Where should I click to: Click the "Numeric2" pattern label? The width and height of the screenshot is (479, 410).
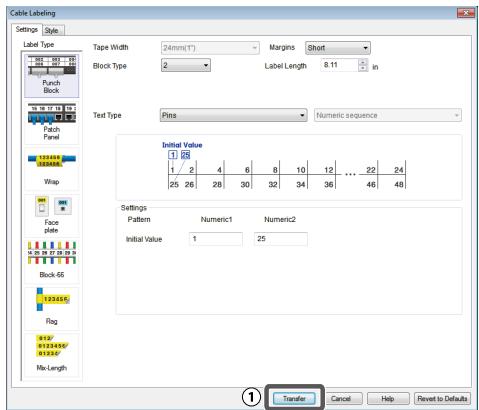tap(280, 219)
